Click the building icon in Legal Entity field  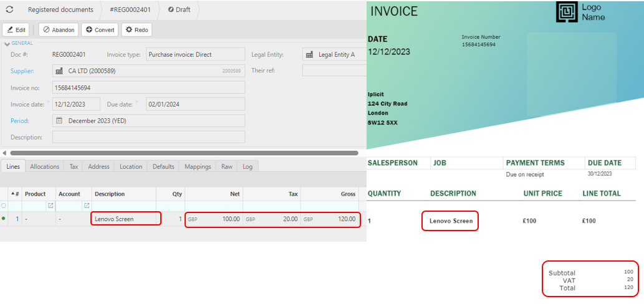(310, 54)
